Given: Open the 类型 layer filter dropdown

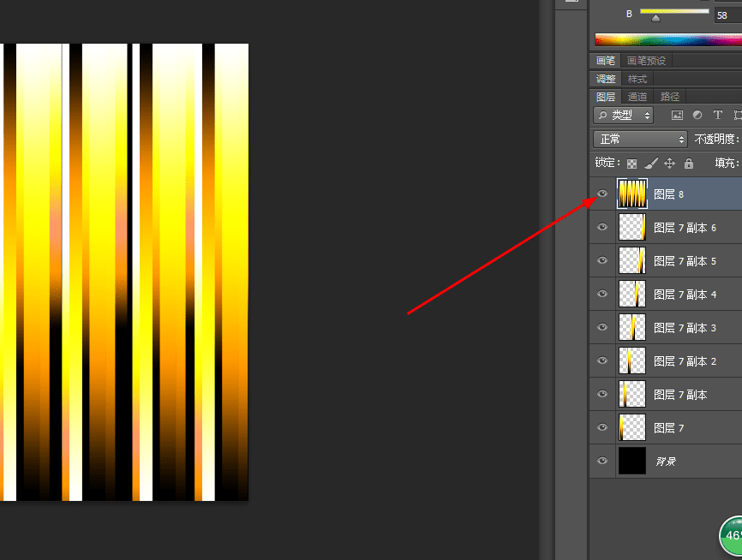Looking at the screenshot, I should click(x=623, y=115).
